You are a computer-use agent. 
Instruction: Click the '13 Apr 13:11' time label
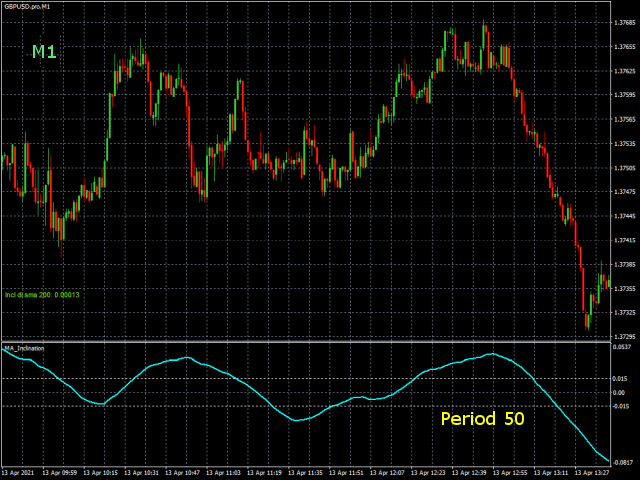pos(551,473)
